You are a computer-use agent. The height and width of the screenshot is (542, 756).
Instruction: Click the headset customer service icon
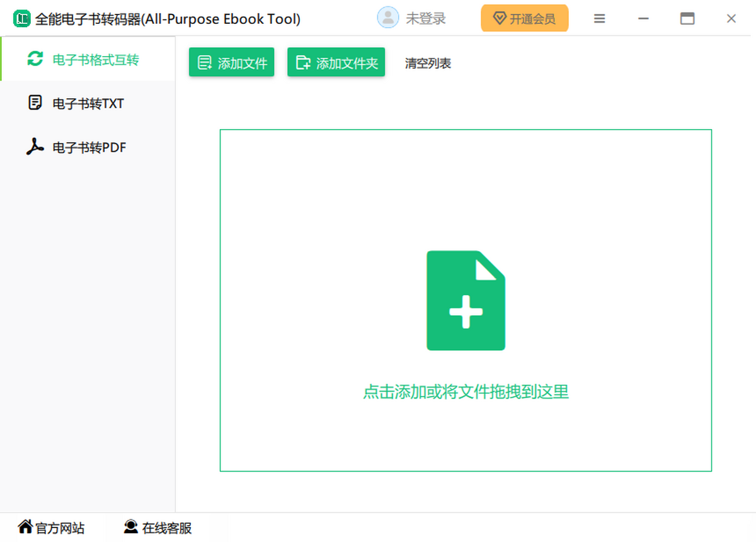point(131,527)
